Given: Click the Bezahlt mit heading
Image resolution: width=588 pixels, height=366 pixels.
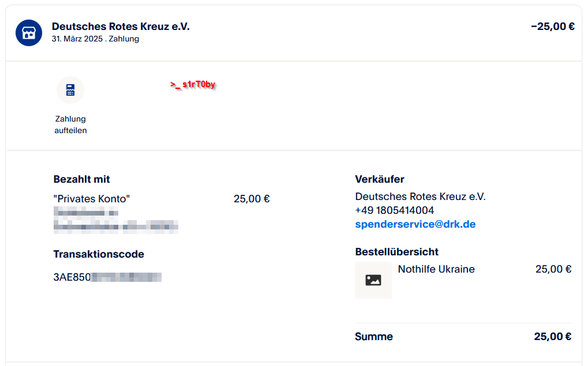Looking at the screenshot, I should pyautogui.click(x=81, y=179).
